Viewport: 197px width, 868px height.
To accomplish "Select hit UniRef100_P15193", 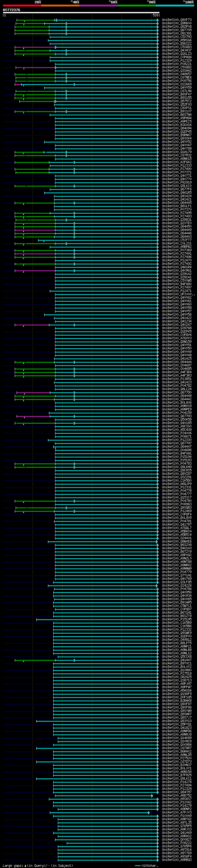I will 176,460.
